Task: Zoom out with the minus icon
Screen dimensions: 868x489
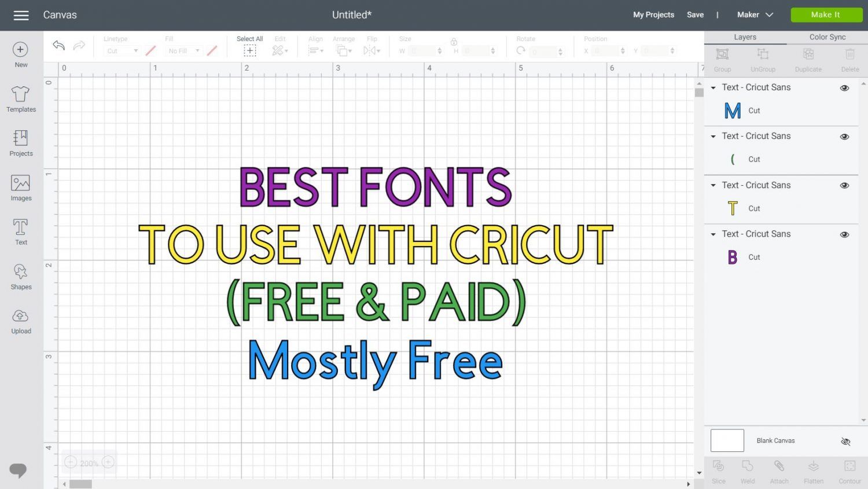Action: (x=71, y=462)
